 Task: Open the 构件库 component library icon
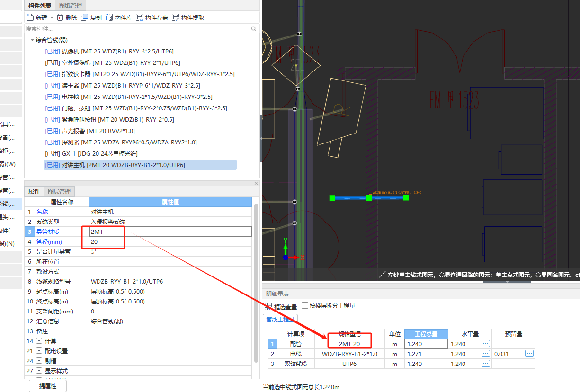(109, 18)
